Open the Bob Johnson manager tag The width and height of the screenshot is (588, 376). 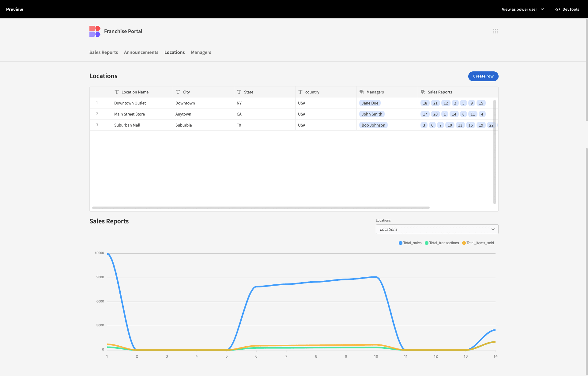pos(373,125)
